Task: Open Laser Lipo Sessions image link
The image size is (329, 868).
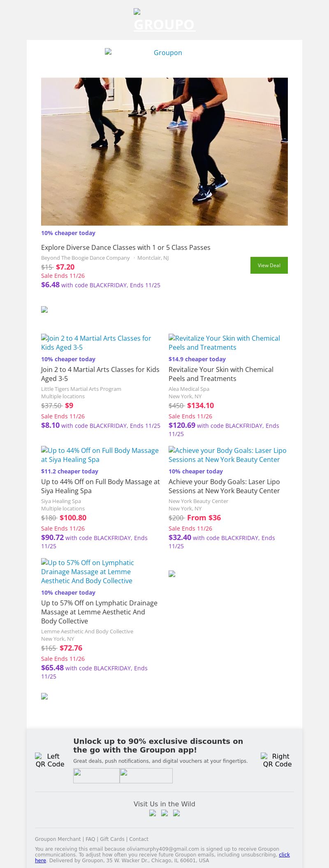Action: coord(227,455)
